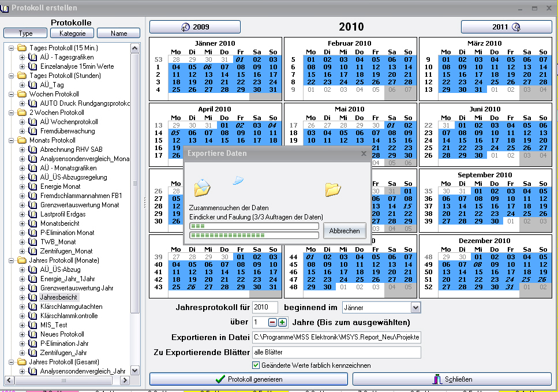
Task: Click the Wochen Protokoll folder icon
Action: (x=22, y=94)
